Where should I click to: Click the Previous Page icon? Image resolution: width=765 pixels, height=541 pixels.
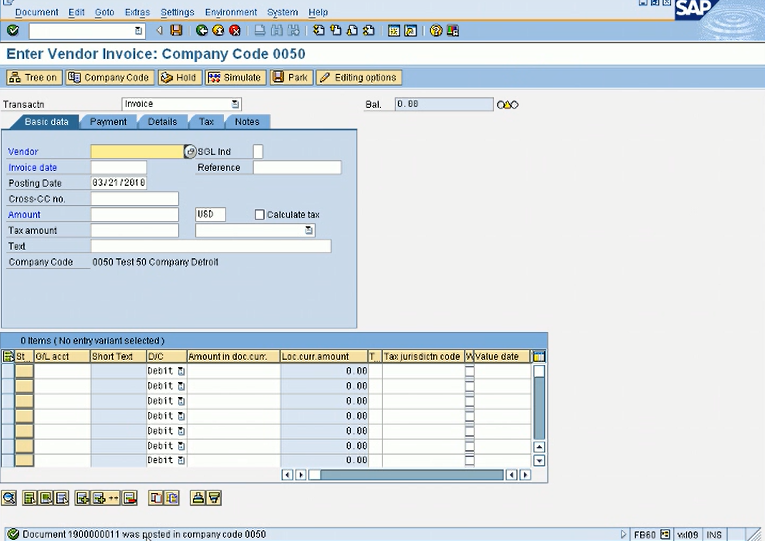(336, 31)
